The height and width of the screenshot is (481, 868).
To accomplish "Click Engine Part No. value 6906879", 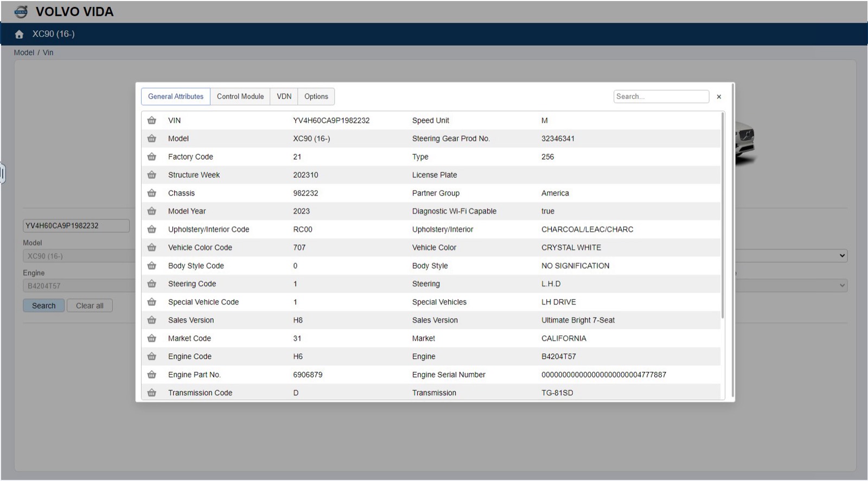I will [308, 375].
